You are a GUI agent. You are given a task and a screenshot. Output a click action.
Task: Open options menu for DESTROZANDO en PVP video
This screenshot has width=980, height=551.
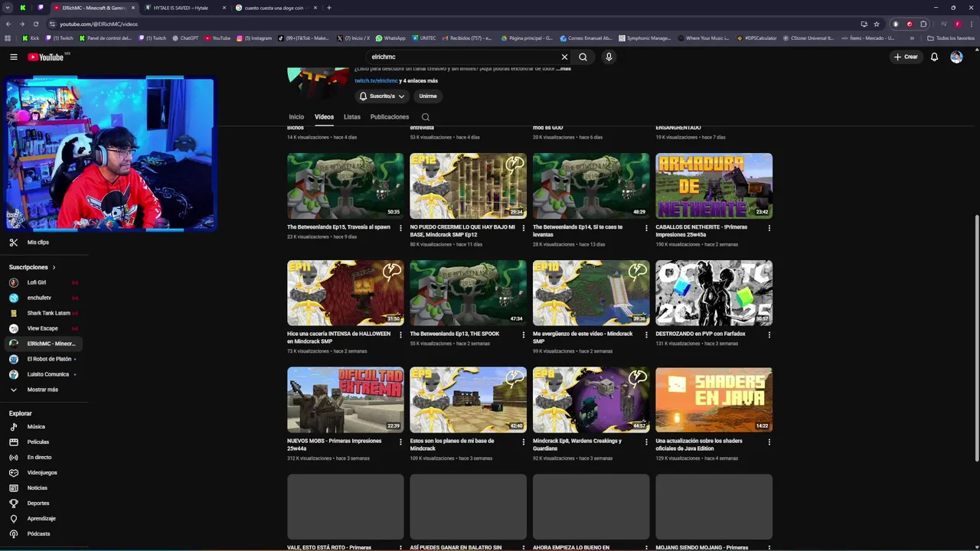(769, 334)
